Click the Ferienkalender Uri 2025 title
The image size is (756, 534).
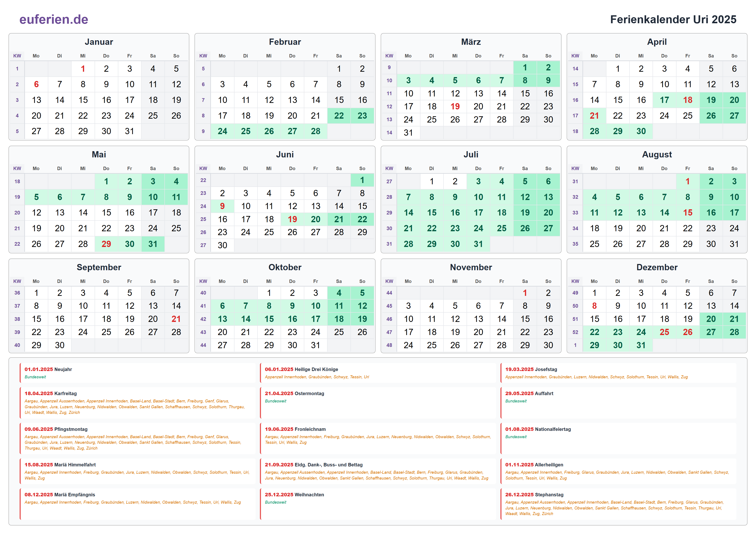[x=673, y=19]
